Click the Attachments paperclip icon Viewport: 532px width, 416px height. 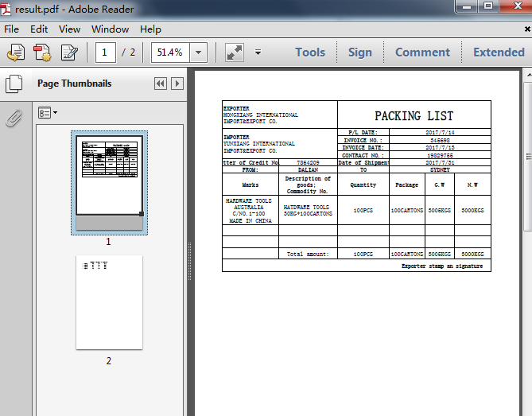click(14, 118)
